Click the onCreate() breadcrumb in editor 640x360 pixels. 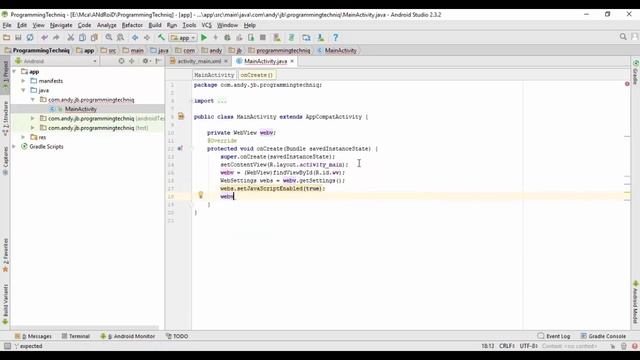tap(256, 75)
